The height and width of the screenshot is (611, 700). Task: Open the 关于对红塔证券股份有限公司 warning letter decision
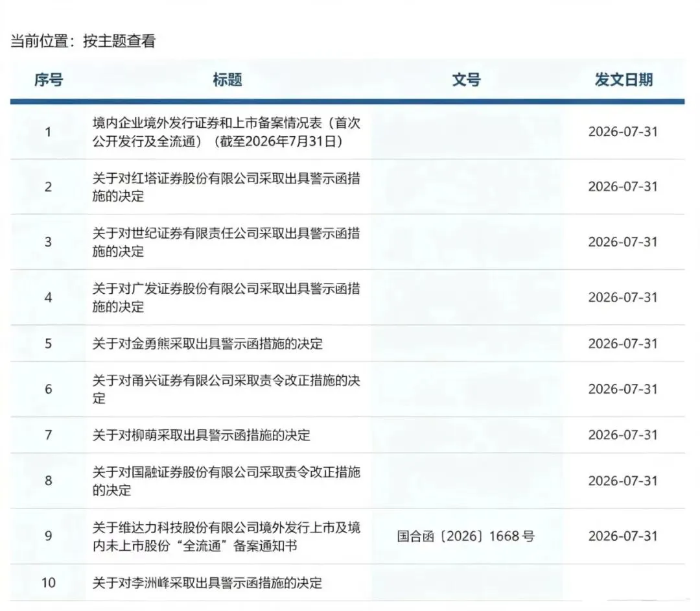[x=226, y=187]
